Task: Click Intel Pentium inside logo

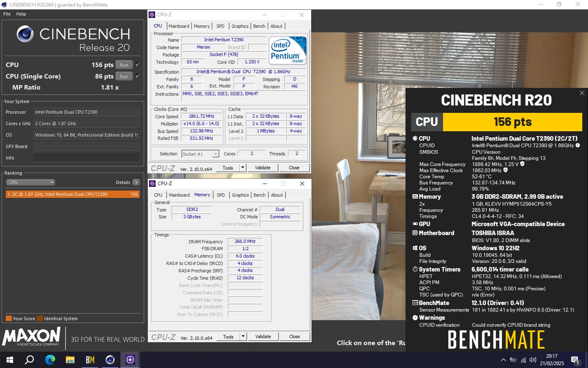Action: (x=287, y=51)
